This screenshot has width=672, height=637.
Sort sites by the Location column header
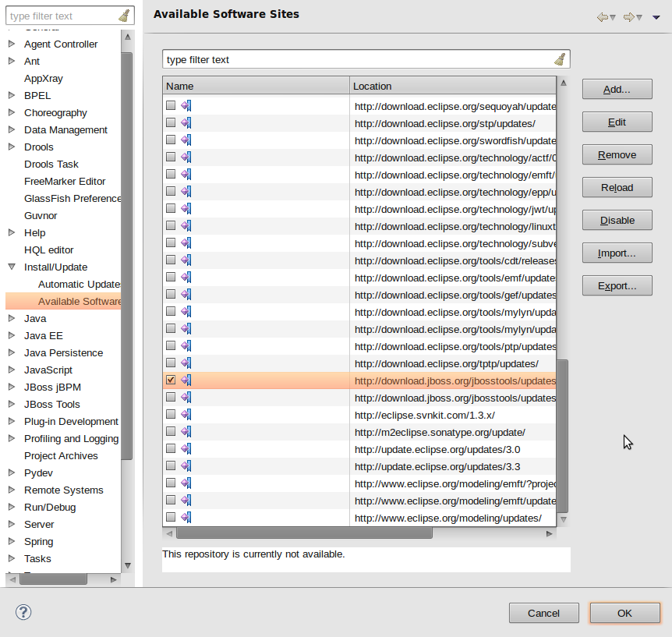point(453,86)
